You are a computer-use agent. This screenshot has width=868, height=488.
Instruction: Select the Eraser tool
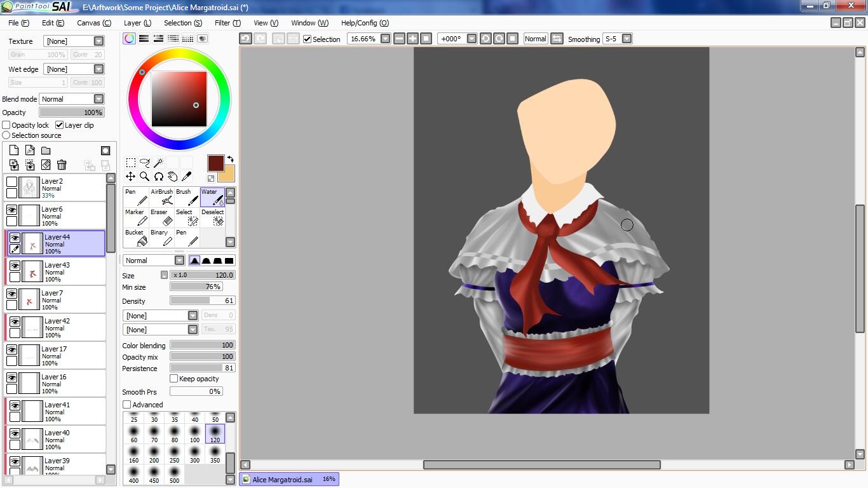click(163, 217)
